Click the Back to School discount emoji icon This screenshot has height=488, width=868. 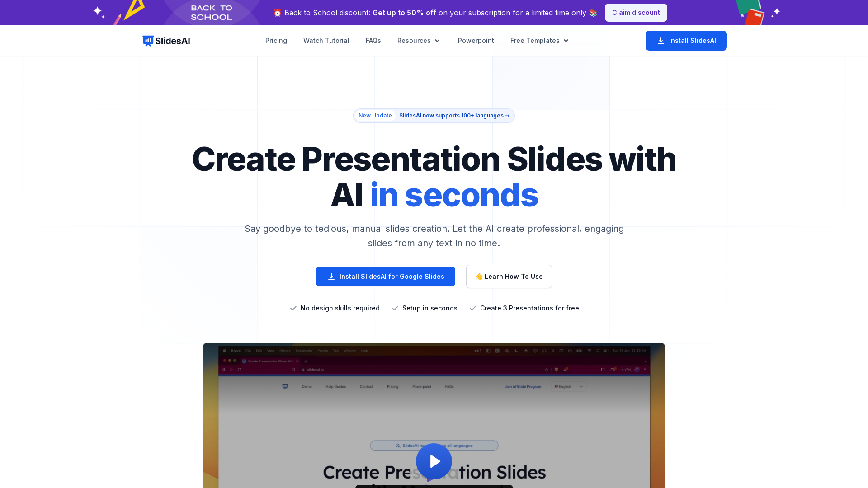pos(278,13)
